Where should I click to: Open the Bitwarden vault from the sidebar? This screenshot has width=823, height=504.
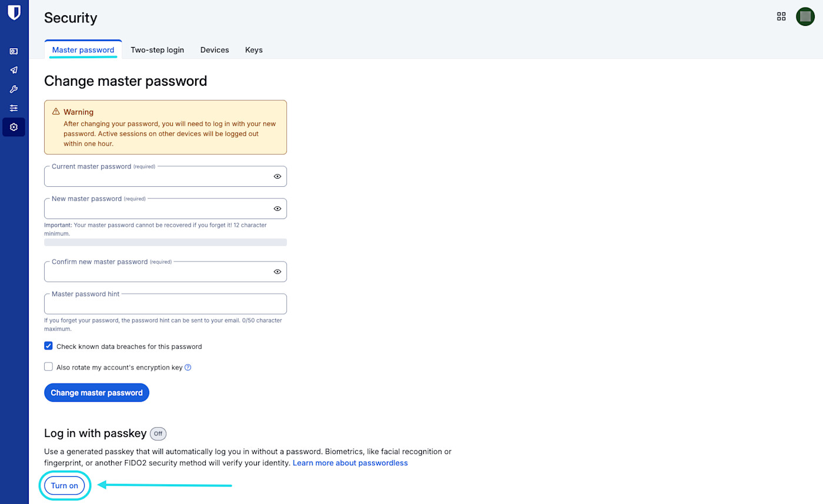(x=14, y=51)
